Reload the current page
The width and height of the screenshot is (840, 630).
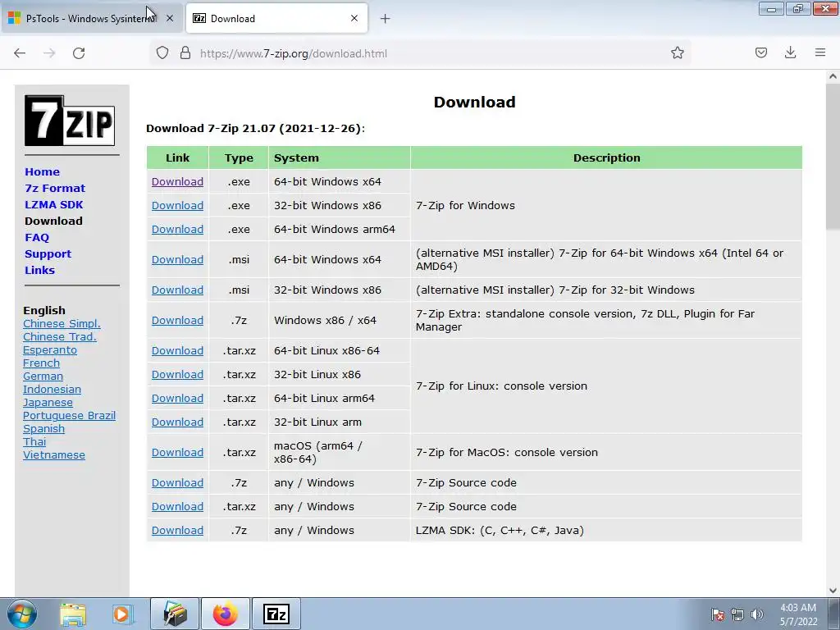pos(79,53)
